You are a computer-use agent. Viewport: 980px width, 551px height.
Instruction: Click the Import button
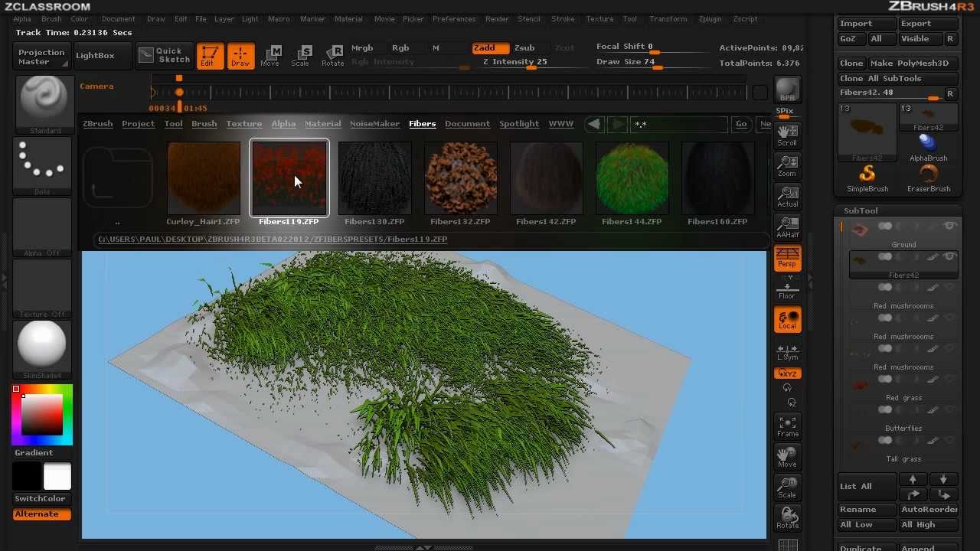coord(867,24)
